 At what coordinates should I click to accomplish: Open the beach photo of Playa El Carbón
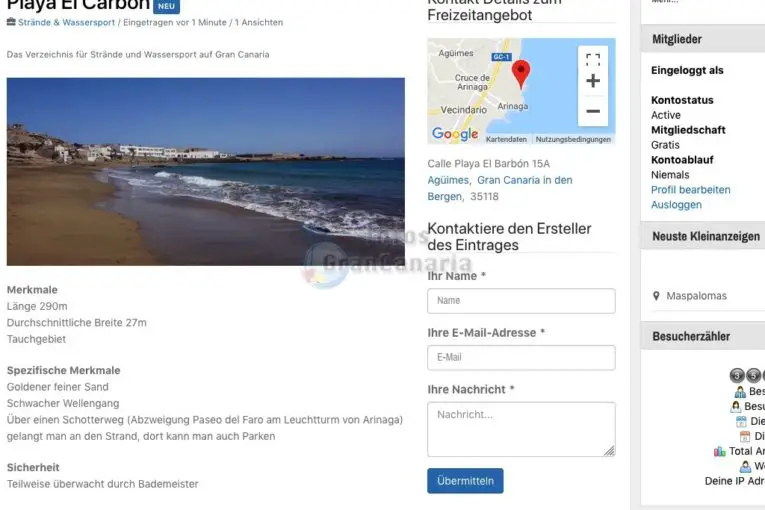click(205, 172)
